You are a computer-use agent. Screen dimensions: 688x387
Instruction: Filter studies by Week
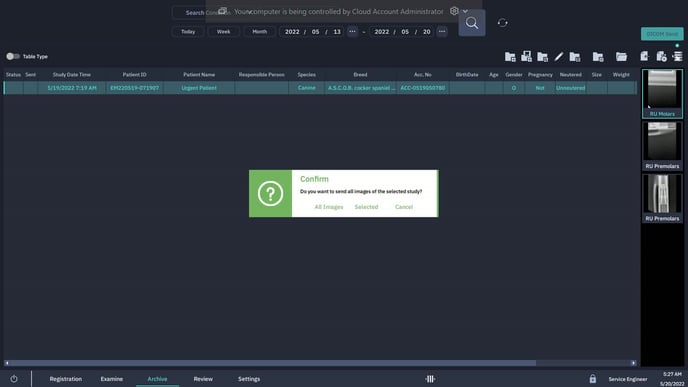point(223,32)
